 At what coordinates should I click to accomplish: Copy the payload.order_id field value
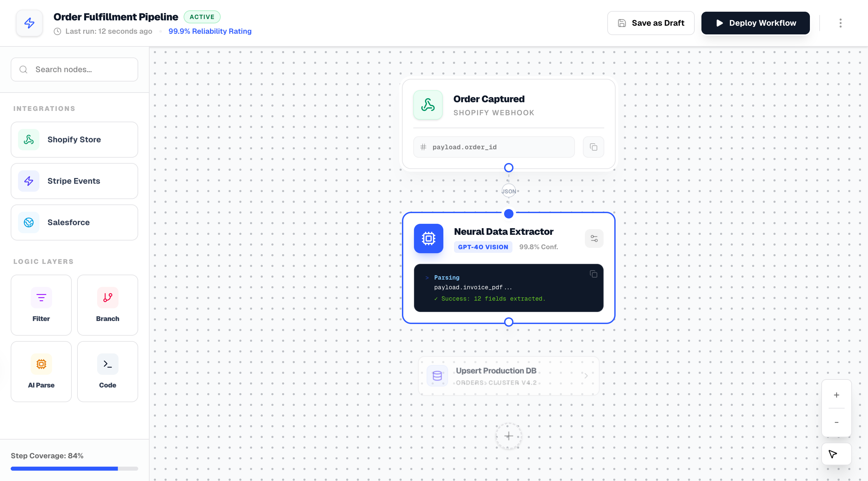(593, 147)
